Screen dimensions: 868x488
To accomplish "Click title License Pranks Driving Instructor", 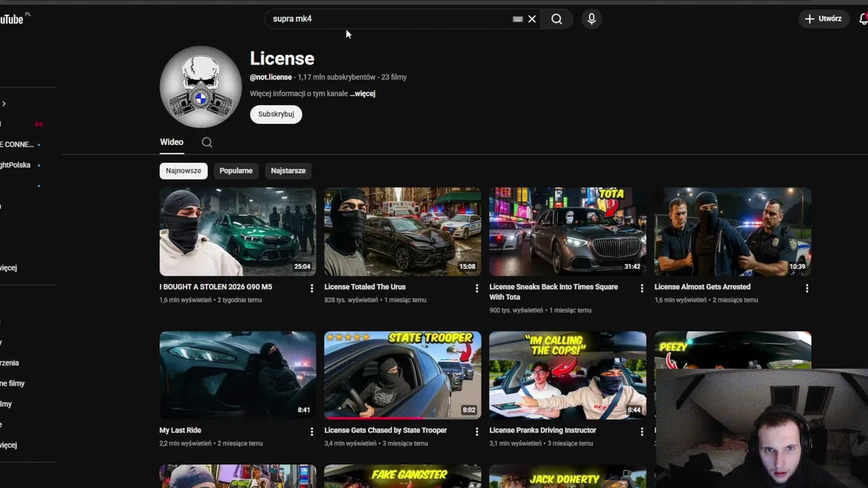I will coord(542,430).
